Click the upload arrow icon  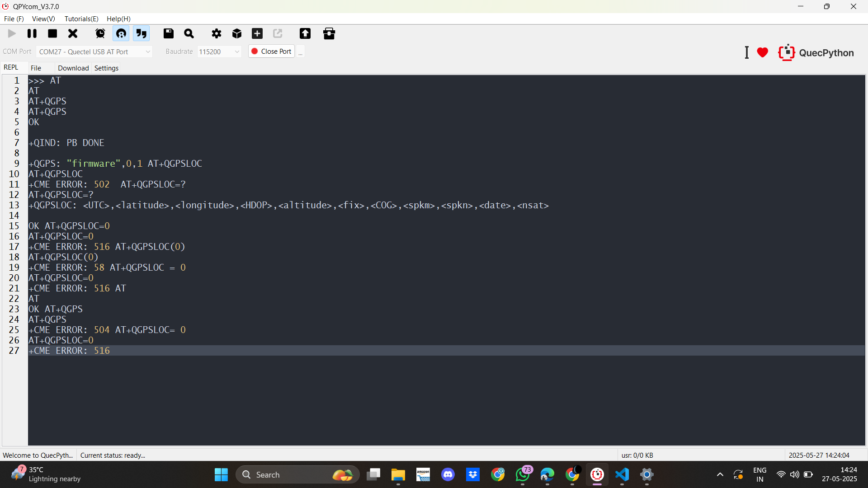pos(305,33)
